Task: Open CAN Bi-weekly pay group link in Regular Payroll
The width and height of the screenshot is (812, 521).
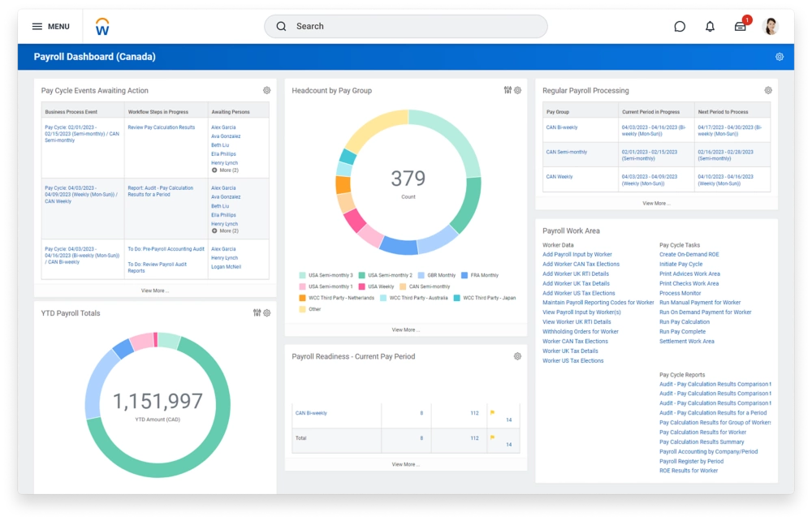Action: coord(562,127)
